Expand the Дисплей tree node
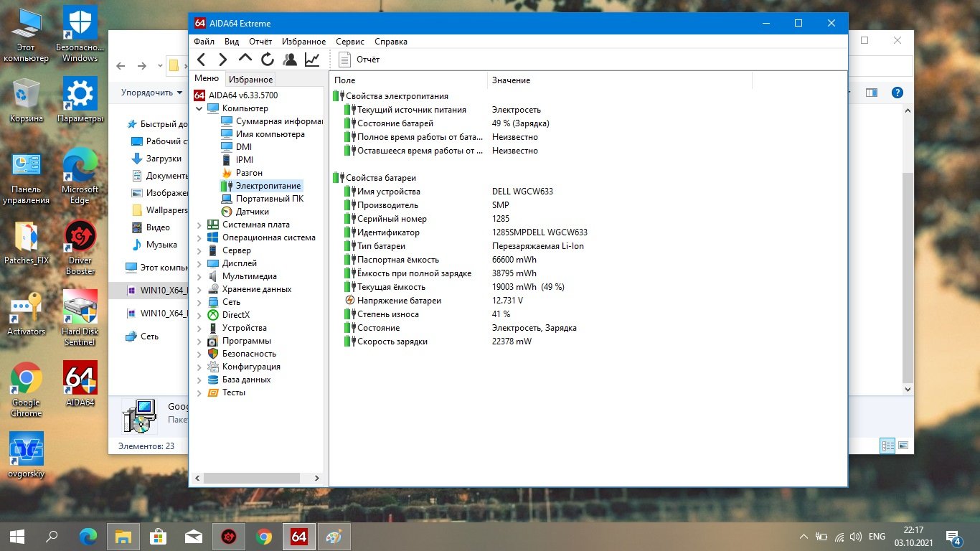The width and height of the screenshot is (980, 551). [x=199, y=263]
